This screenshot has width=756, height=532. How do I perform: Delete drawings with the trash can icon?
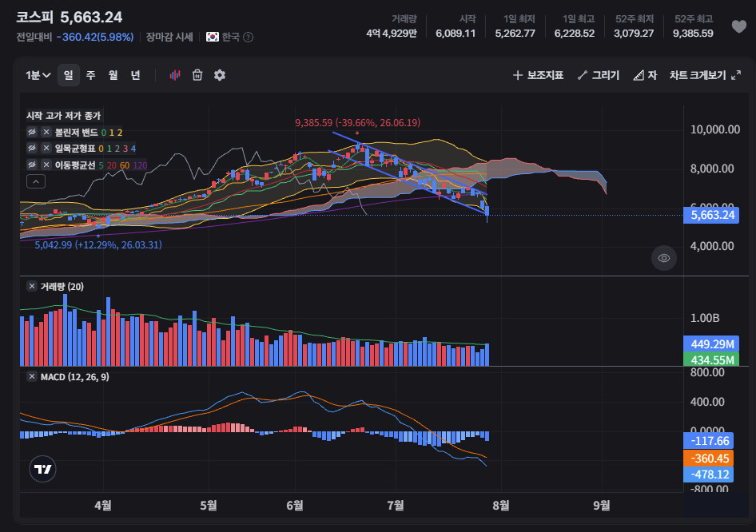(197, 75)
